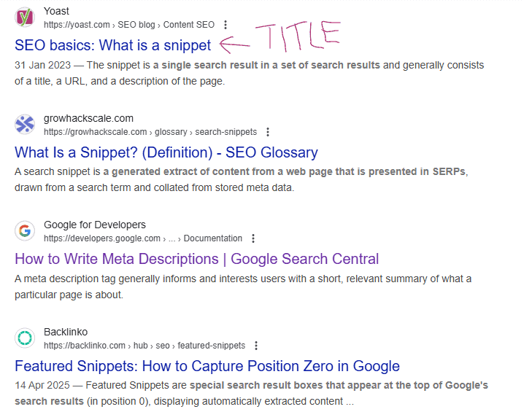Open "How to Write Meta Descriptions" result
Screen dimensions: 524x420
pyautogui.click(x=196, y=259)
